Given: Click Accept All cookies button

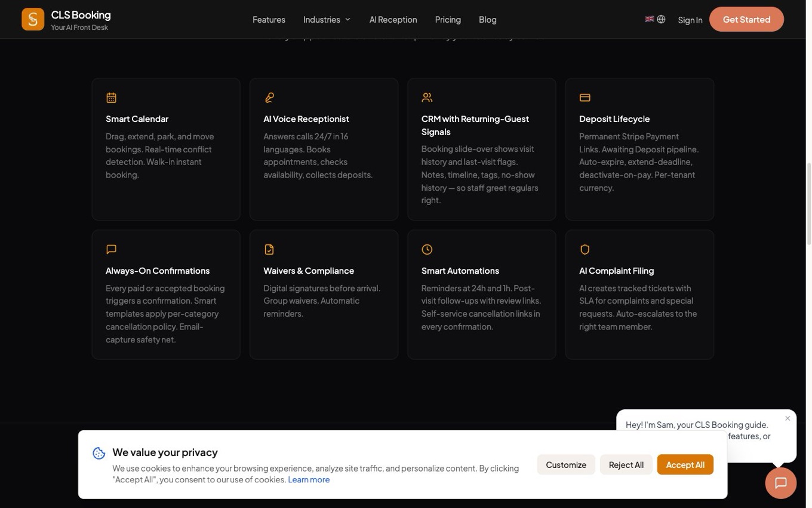Looking at the screenshot, I should click(685, 465).
